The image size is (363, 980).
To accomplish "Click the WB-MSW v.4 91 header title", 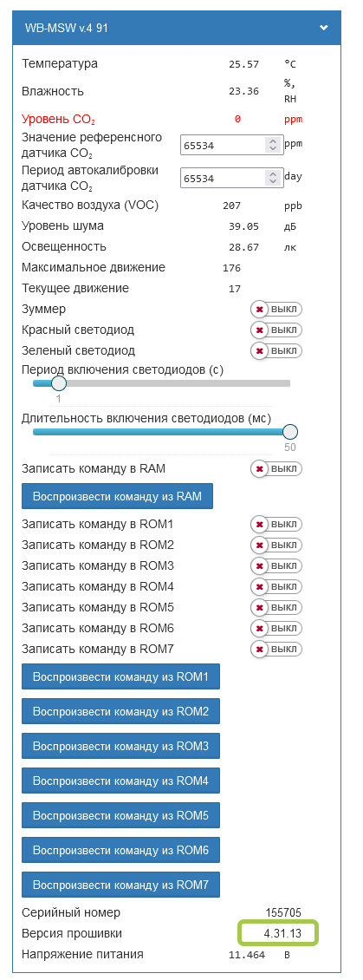I will coord(66,28).
